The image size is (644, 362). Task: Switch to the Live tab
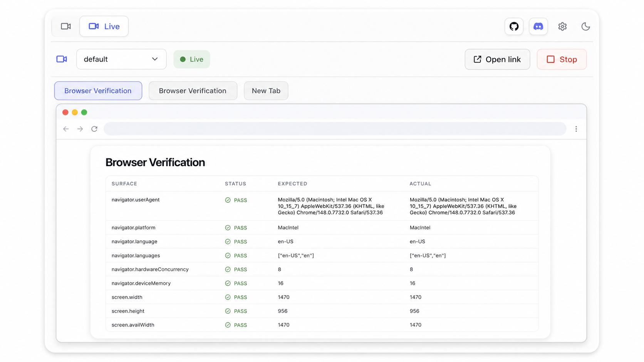point(104,27)
